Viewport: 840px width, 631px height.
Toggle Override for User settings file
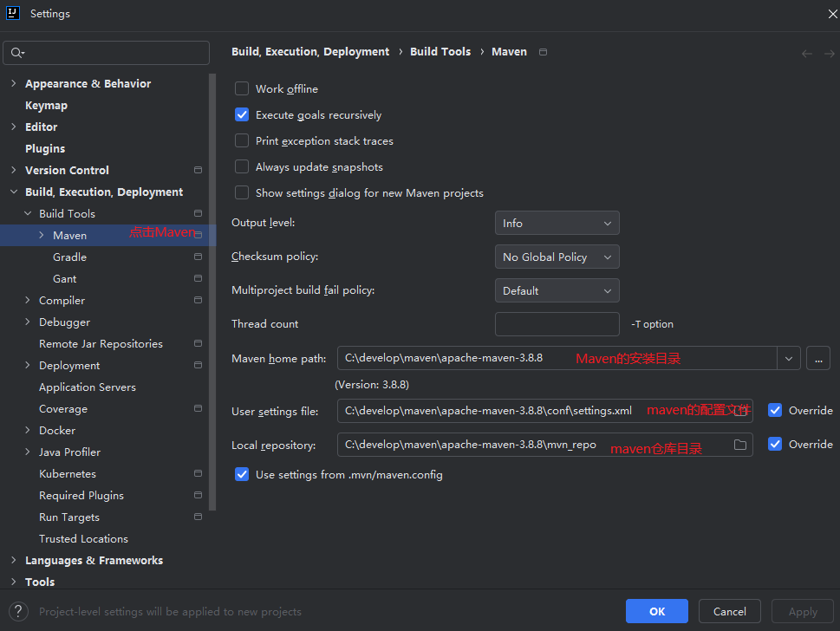(775, 410)
